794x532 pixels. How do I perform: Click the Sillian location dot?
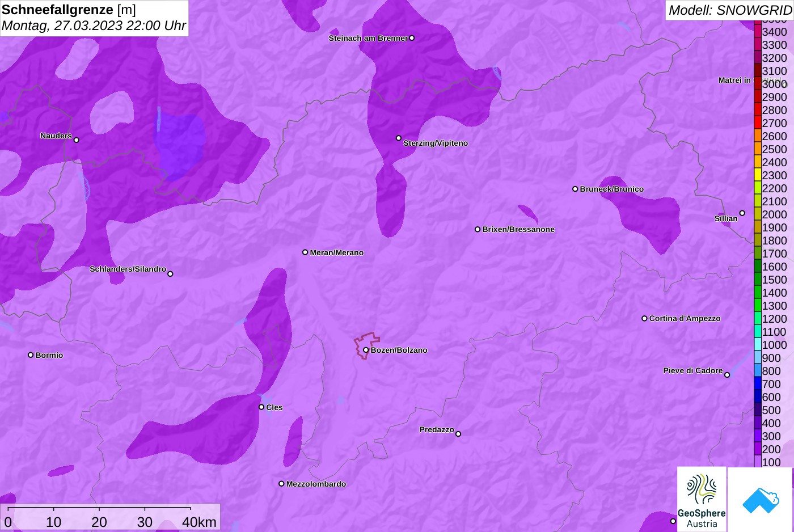(742, 213)
